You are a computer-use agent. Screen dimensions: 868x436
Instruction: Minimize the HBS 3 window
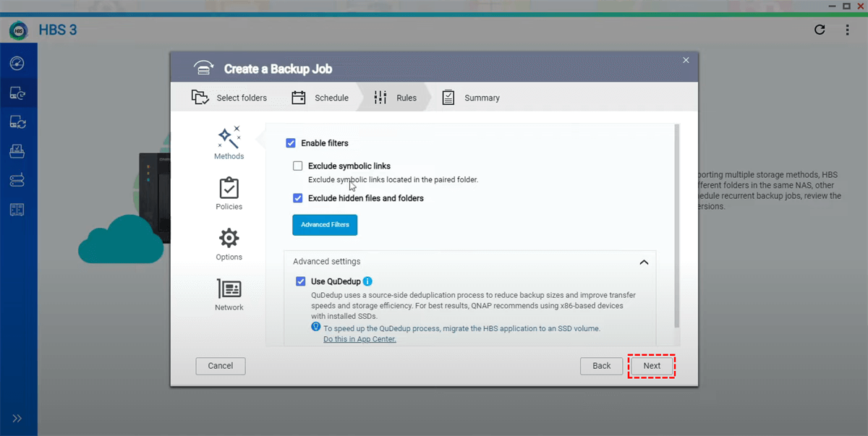(833, 6)
